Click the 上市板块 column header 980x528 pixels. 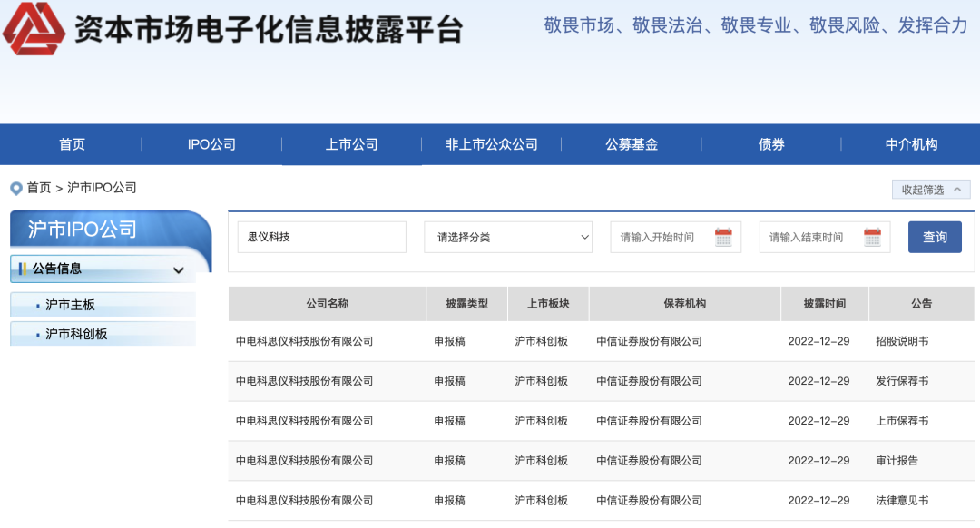coord(548,304)
